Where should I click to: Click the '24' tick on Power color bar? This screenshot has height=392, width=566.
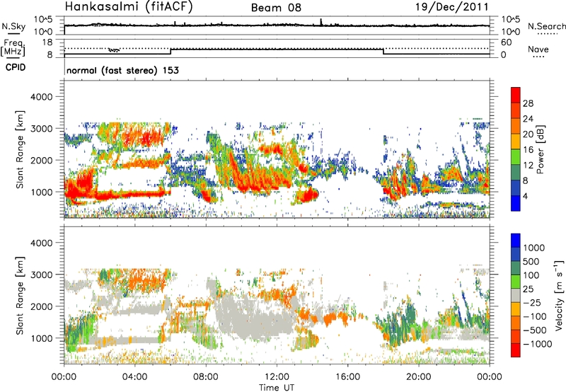click(x=528, y=119)
